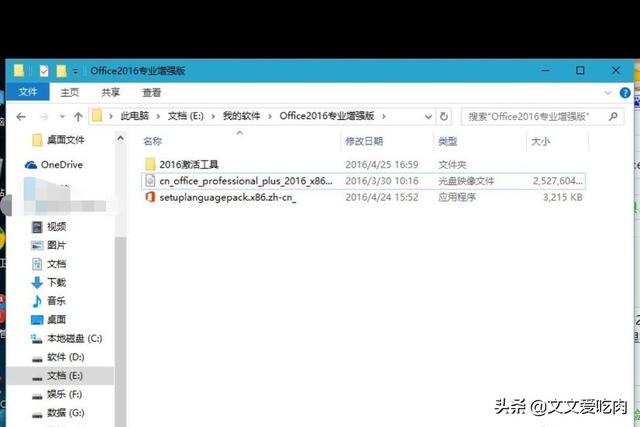Open 音乐 in navigation pane
Image resolution: width=640 pixels, height=427 pixels.
56,301
